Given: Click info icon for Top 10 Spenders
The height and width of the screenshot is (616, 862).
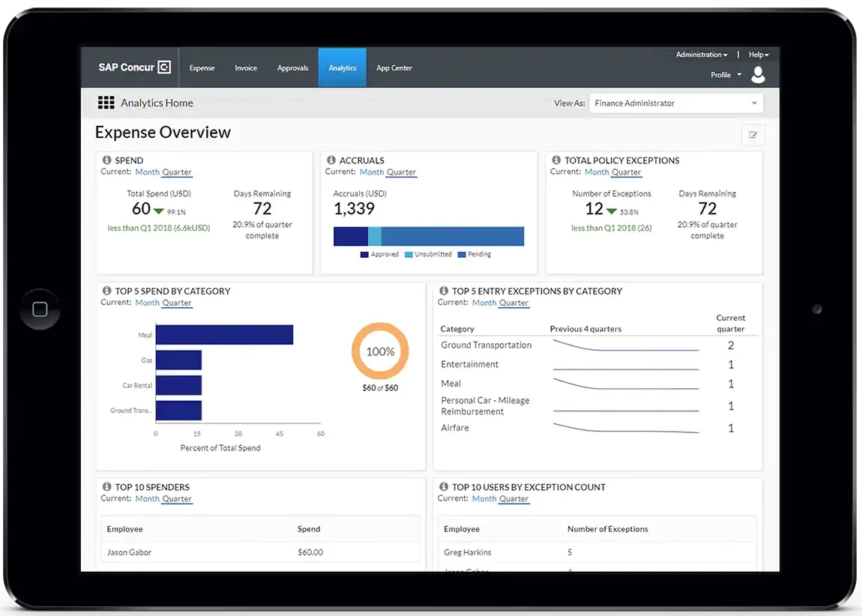Looking at the screenshot, I should (106, 487).
